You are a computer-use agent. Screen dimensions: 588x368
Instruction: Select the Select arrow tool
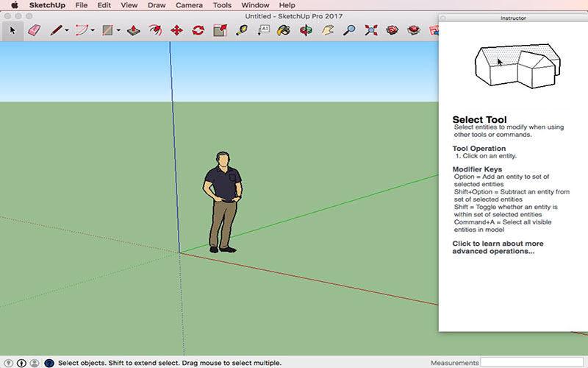[12, 30]
